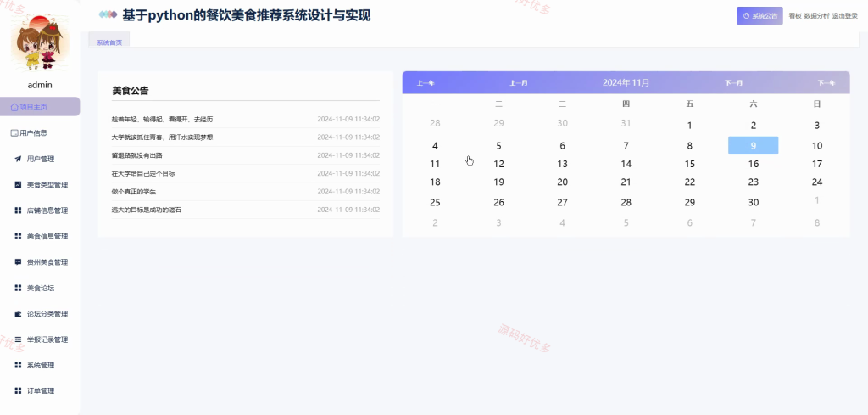Click the admin avatar picture
The image size is (868, 415).
40,42
